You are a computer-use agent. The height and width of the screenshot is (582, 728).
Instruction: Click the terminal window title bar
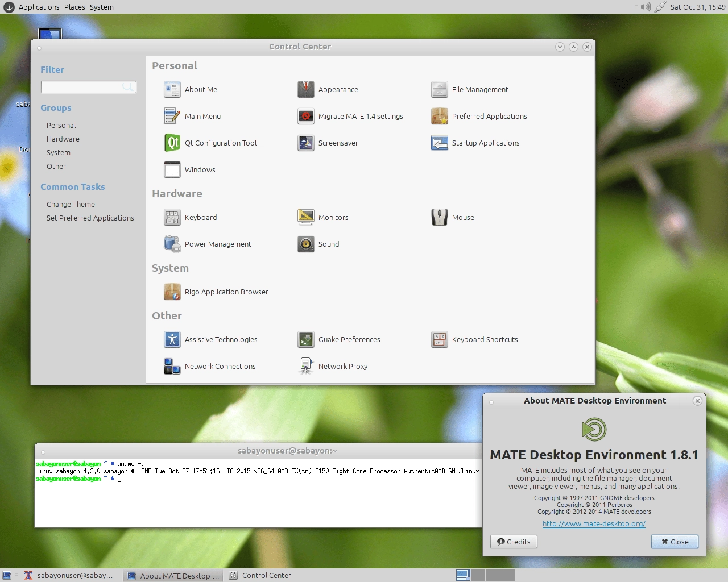click(259, 451)
